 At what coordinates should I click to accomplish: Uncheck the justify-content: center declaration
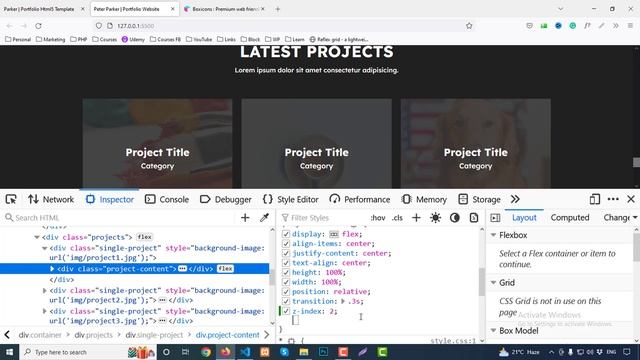[286, 253]
